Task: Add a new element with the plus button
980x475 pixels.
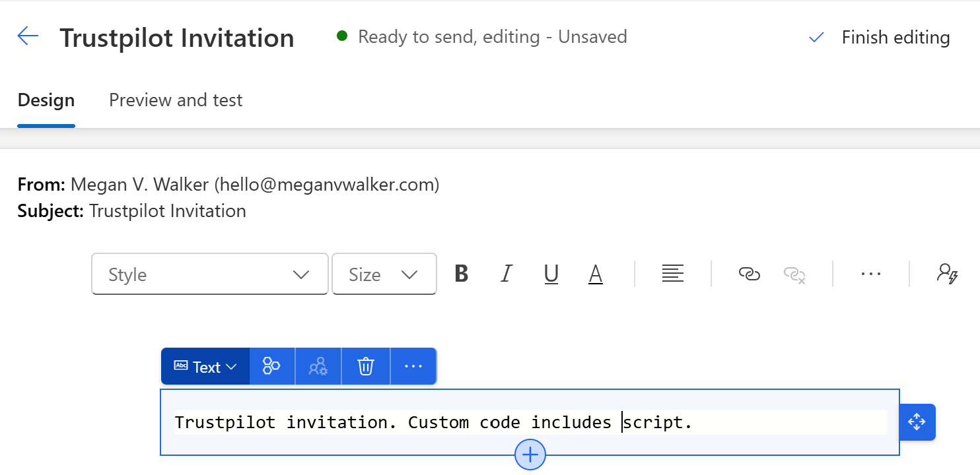Action: tap(530, 455)
